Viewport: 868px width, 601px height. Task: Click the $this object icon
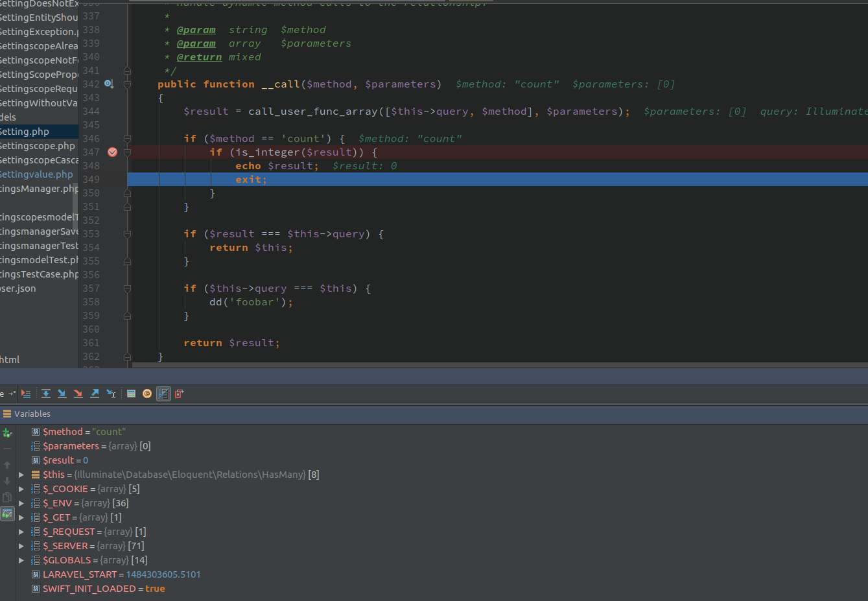(x=36, y=475)
